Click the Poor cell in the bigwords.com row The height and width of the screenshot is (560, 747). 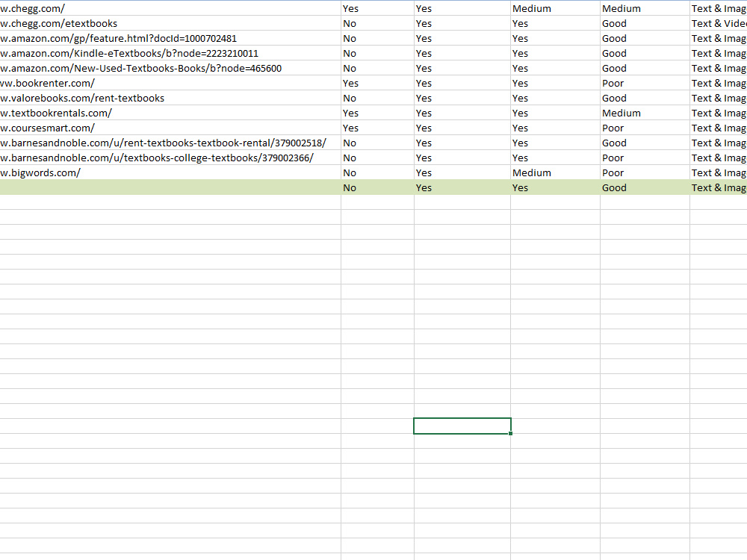[x=645, y=173]
